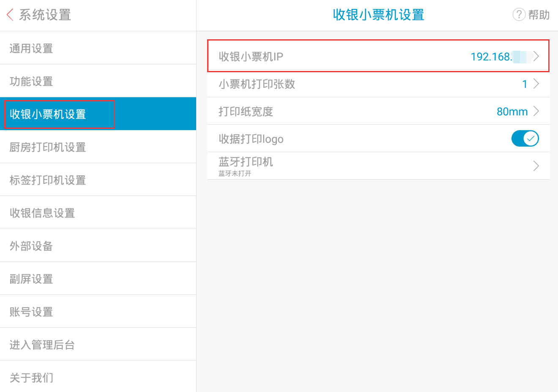
Task: Open 外部设备 settings
Action: [x=31, y=246]
